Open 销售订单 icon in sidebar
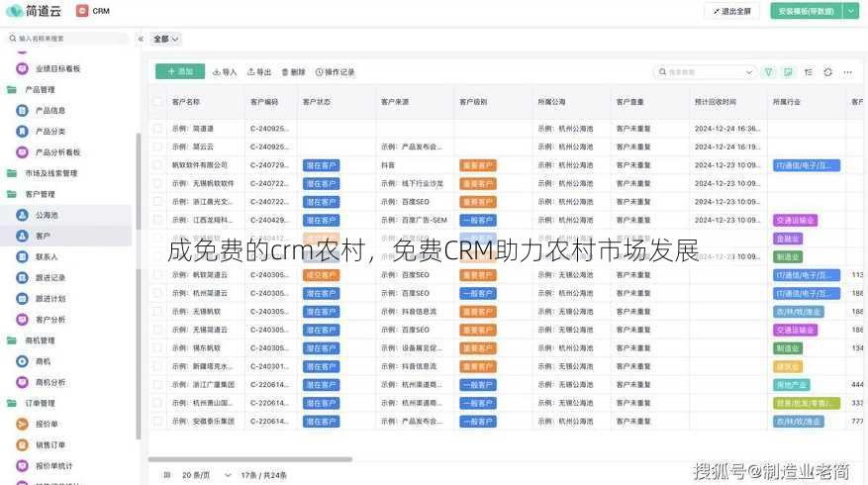Screen dimensions: 868x485 point(22,444)
